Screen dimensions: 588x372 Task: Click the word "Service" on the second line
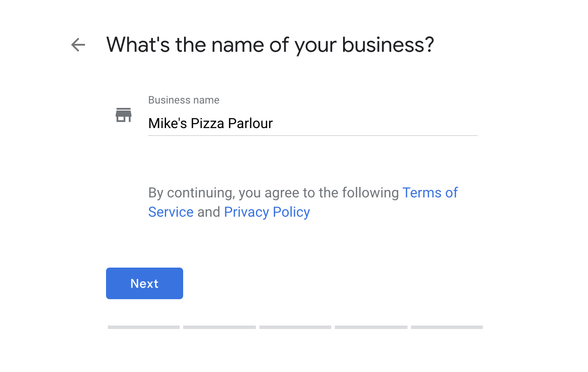point(171,212)
